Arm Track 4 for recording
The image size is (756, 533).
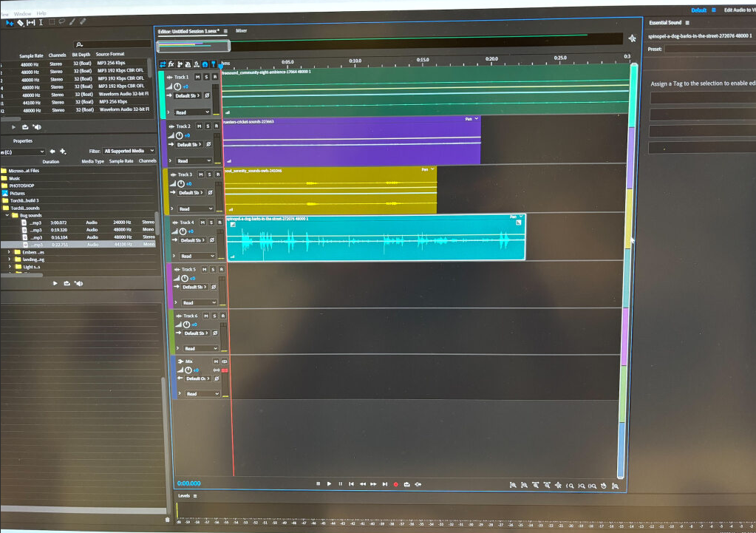(x=219, y=223)
